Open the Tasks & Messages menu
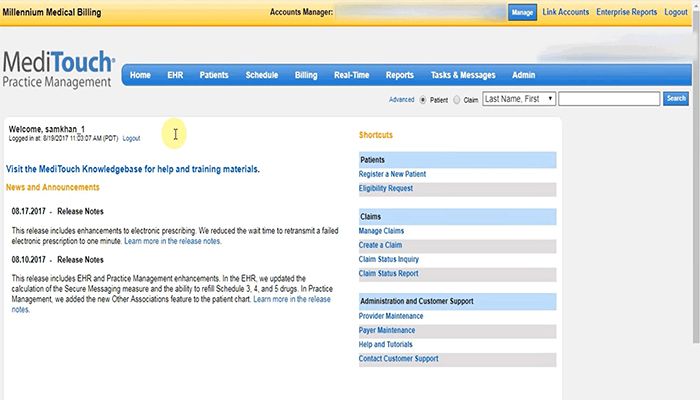This screenshot has height=400, width=700. [x=462, y=75]
